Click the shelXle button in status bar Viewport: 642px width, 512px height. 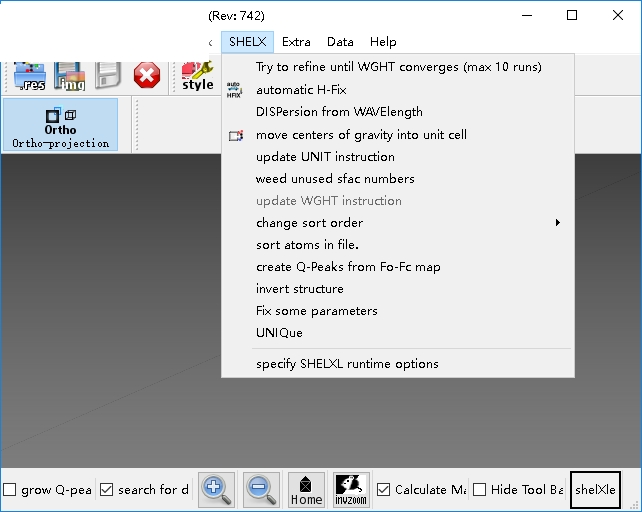(x=595, y=490)
